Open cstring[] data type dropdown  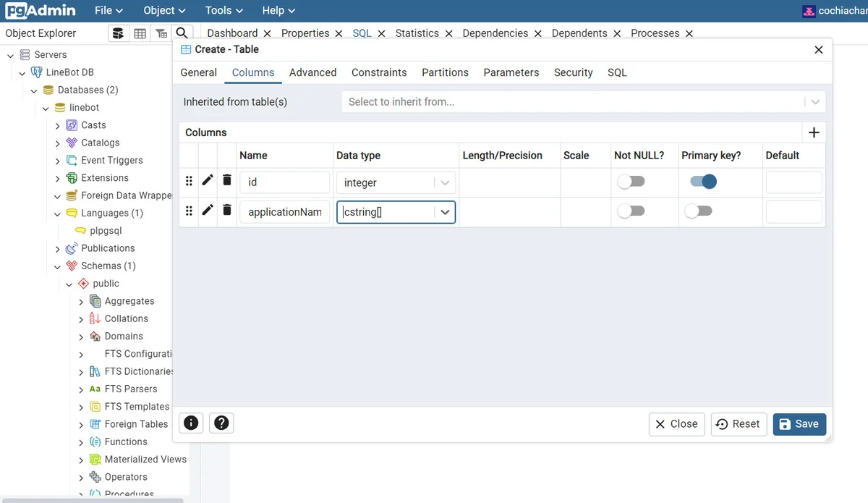coord(445,212)
